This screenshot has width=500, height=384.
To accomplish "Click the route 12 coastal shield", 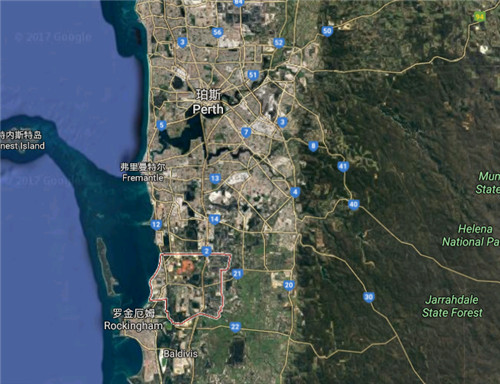I will (156, 225).
